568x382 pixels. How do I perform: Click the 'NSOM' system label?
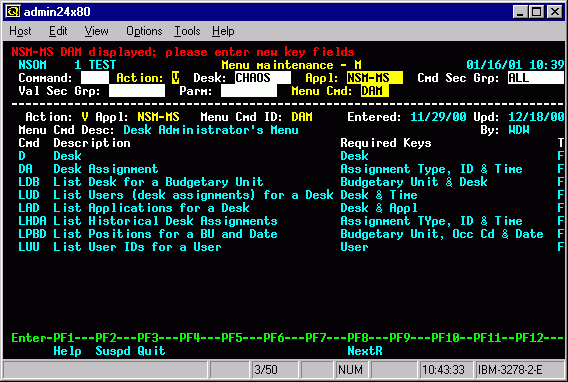point(32,65)
